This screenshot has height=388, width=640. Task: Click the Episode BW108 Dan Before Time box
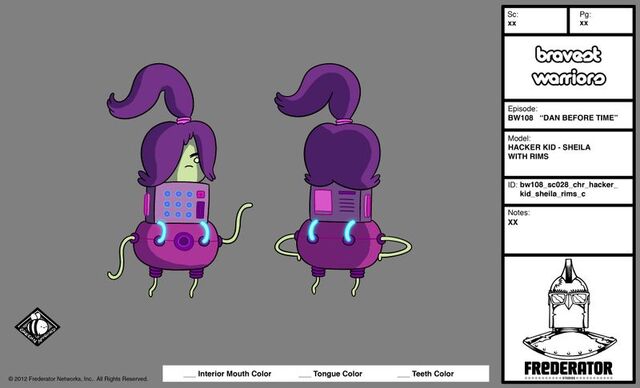tap(569, 115)
